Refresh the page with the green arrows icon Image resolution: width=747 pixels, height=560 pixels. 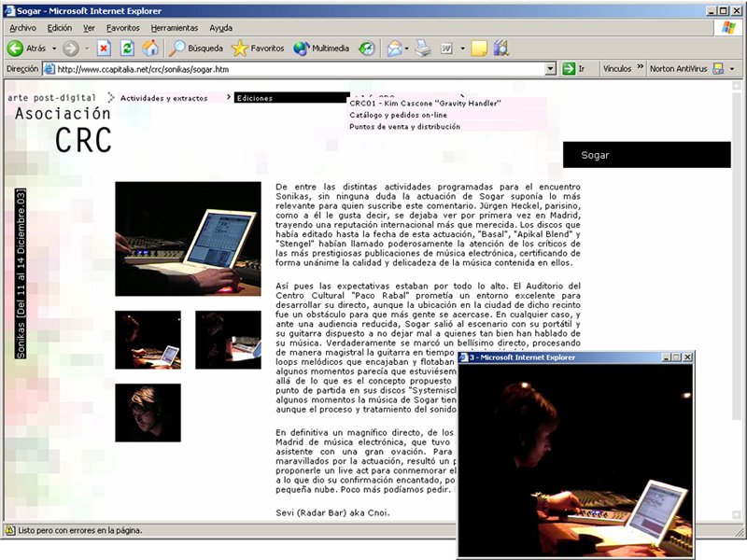point(127,49)
